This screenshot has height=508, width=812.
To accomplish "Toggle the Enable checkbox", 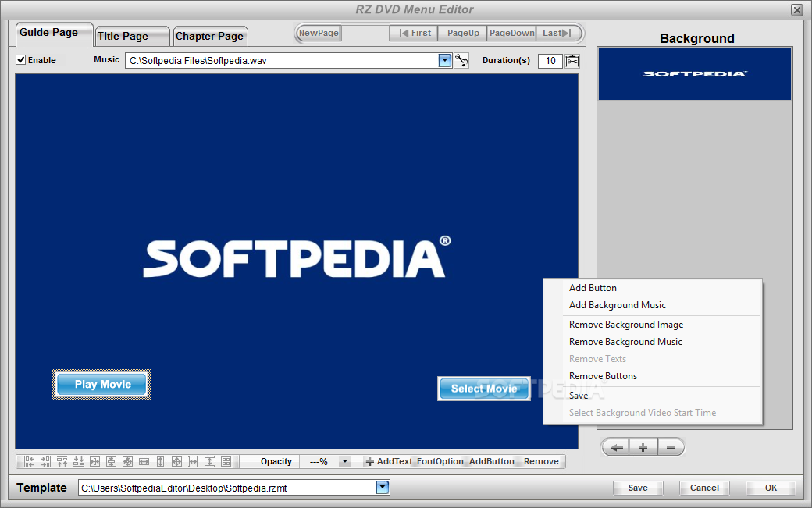I will pyautogui.click(x=21, y=60).
